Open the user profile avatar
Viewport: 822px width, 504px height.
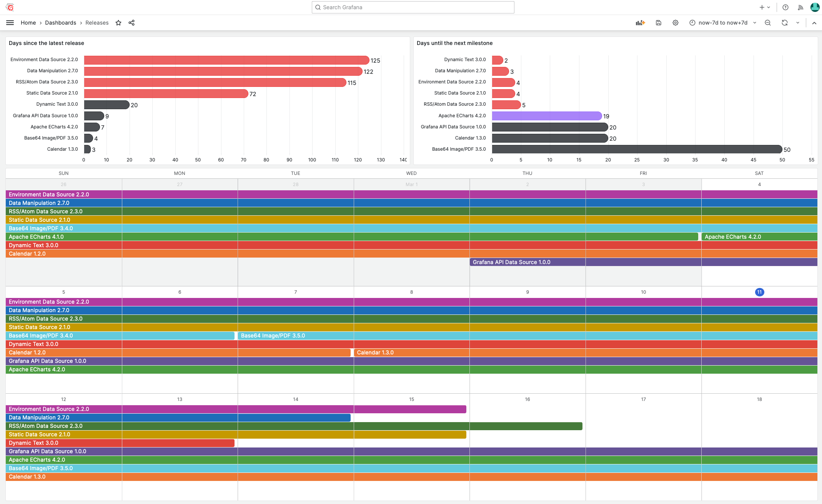[815, 7]
